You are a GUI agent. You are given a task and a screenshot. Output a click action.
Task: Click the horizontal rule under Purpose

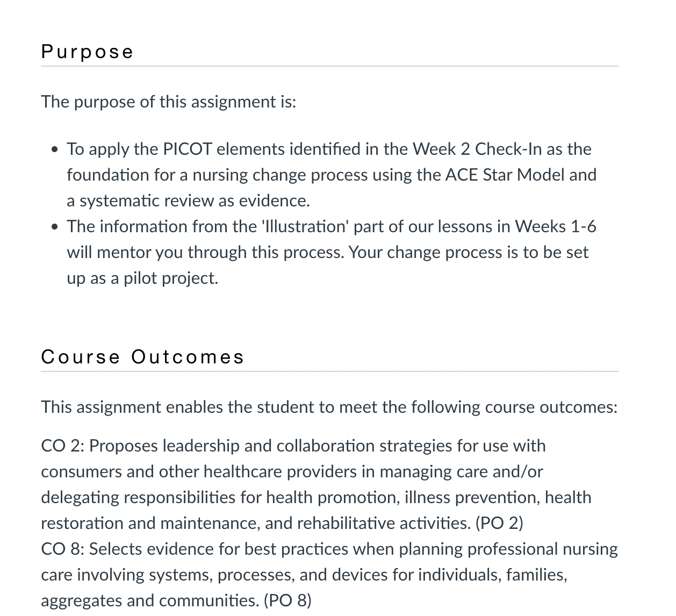[330, 66]
